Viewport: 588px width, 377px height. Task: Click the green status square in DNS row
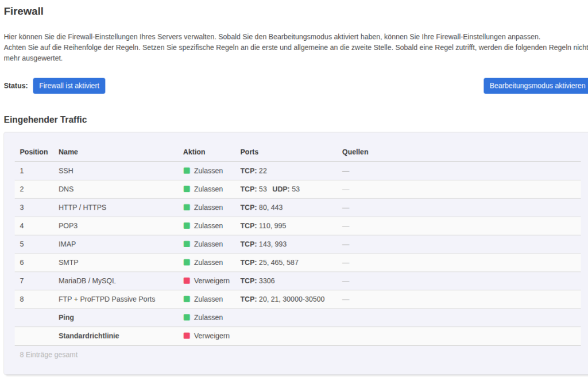[x=187, y=189]
